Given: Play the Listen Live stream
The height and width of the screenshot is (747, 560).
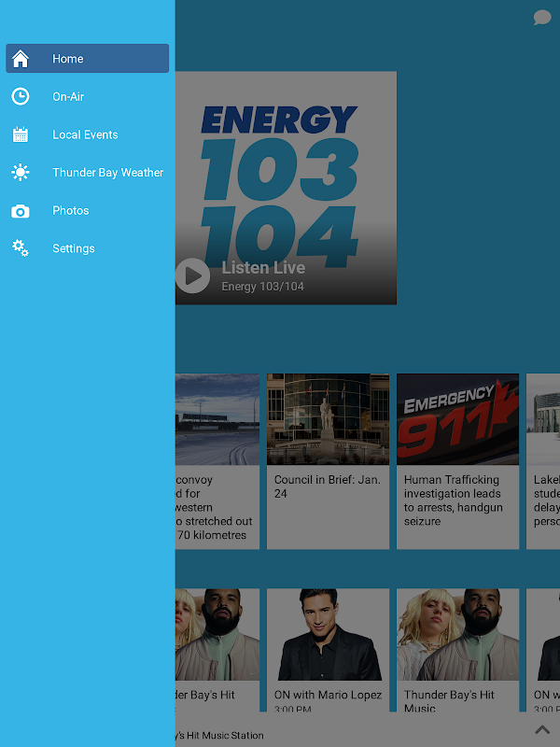Looking at the screenshot, I should (x=193, y=275).
